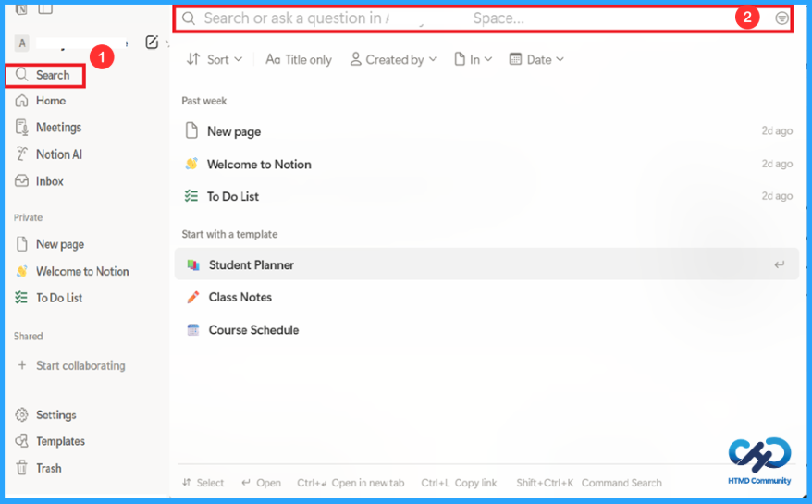The height and width of the screenshot is (504, 812).
Task: Click Open in new tab footer hint
Action: click(368, 483)
